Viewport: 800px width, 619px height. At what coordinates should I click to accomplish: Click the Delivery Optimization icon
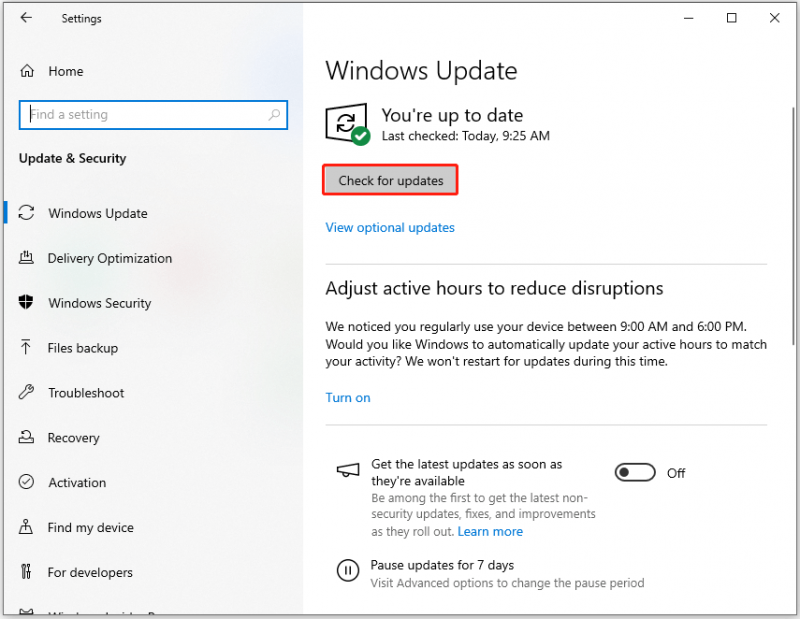point(26,258)
